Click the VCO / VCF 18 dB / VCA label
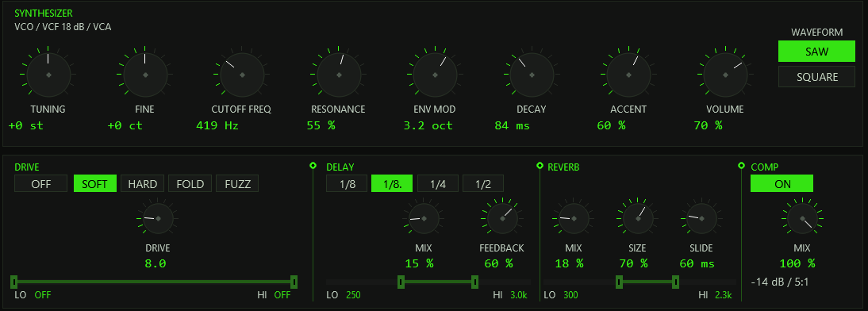This screenshot has height=311, width=868. click(x=63, y=26)
